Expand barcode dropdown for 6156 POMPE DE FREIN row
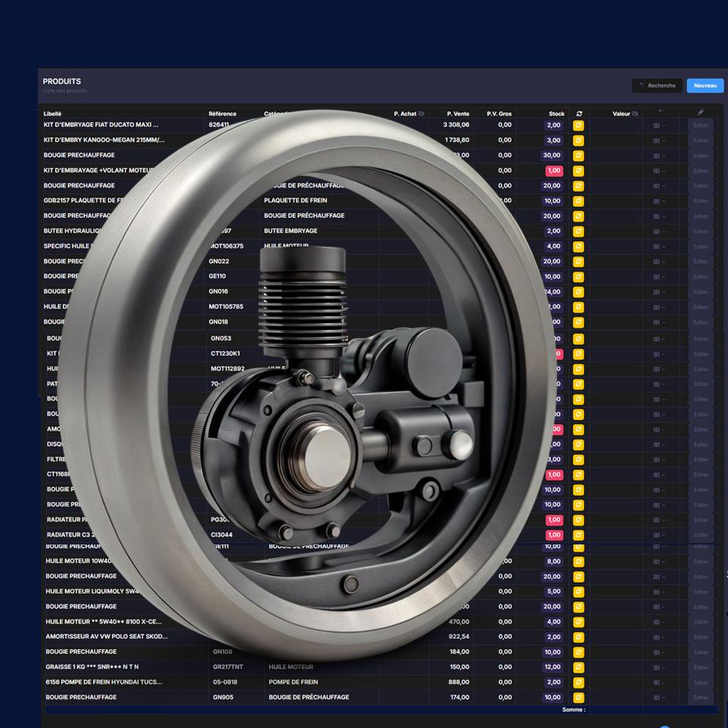 tap(659, 682)
